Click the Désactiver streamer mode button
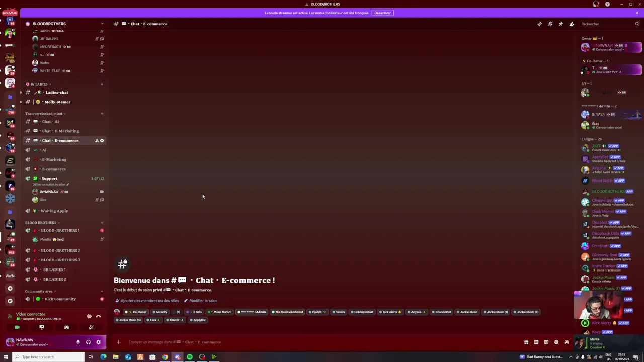644x362 pixels. (x=382, y=13)
